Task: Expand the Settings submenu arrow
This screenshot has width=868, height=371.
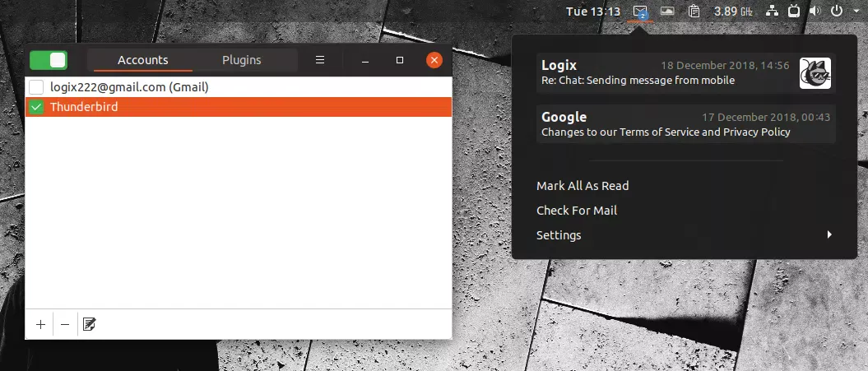Action: [829, 235]
